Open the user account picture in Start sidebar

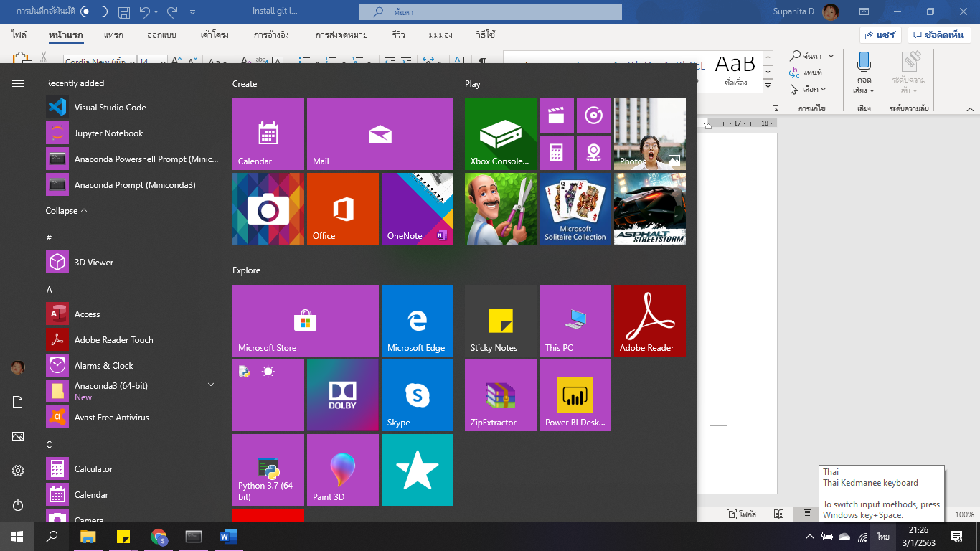click(18, 367)
